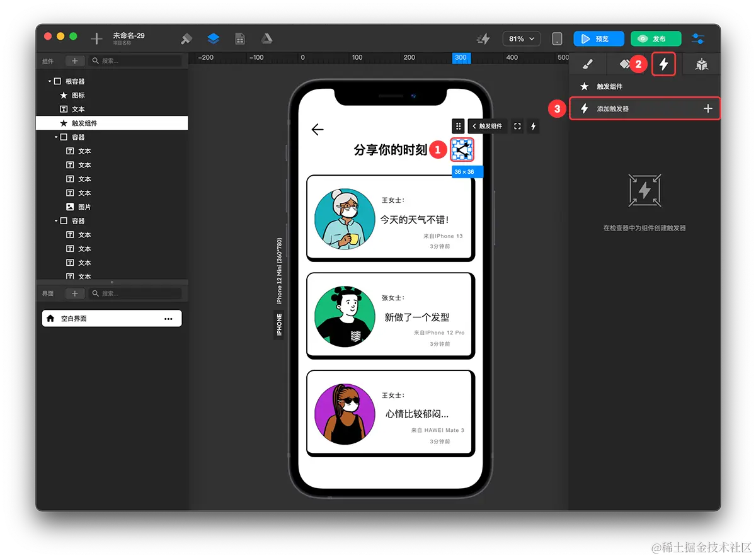Screen dimensions: 756x558
Task: Select the 空白界面 screen item
Action: point(112,319)
